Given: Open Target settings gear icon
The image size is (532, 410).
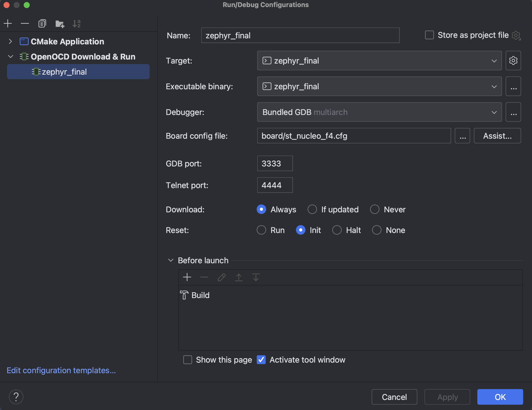Looking at the screenshot, I should pos(513,61).
